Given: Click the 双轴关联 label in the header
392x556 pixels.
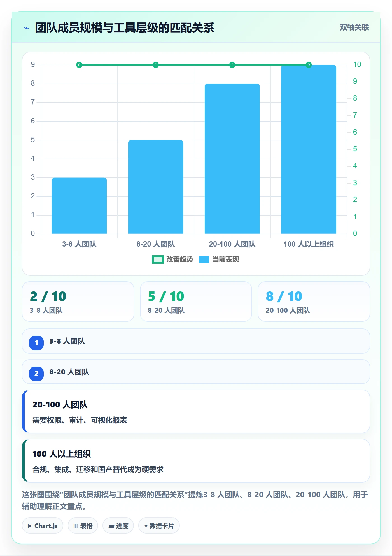Looking at the screenshot, I should 354,27.
